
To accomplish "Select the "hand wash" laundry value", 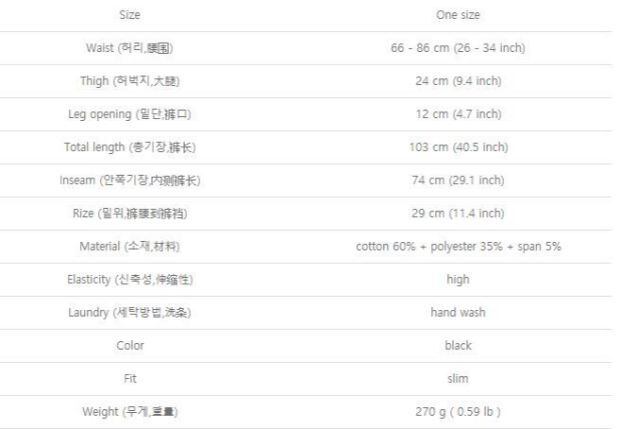I will pyautogui.click(x=458, y=312).
